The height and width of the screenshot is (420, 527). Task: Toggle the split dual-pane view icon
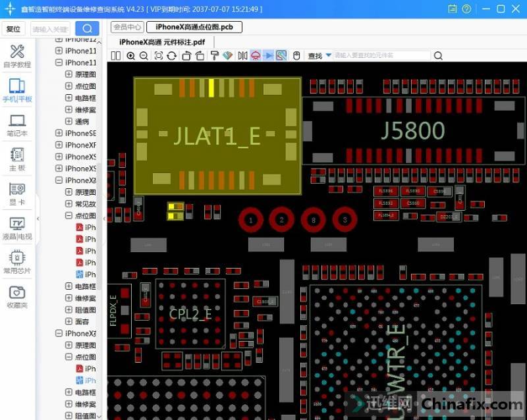point(115,56)
